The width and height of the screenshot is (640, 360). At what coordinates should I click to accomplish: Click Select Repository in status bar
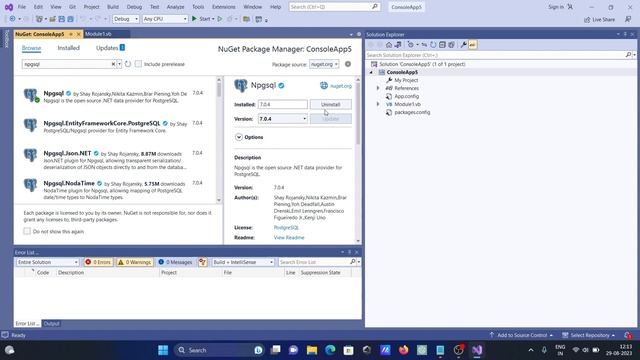pyautogui.click(x=589, y=335)
